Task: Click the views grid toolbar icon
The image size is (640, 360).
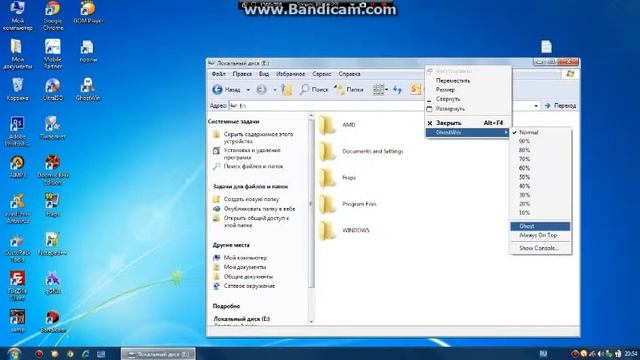Action: pyautogui.click(x=378, y=89)
